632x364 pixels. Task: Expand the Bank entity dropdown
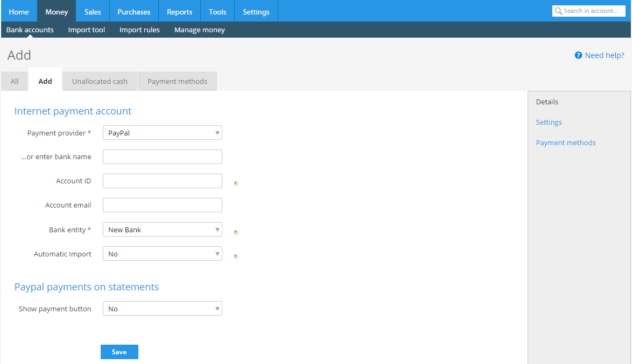click(x=162, y=230)
